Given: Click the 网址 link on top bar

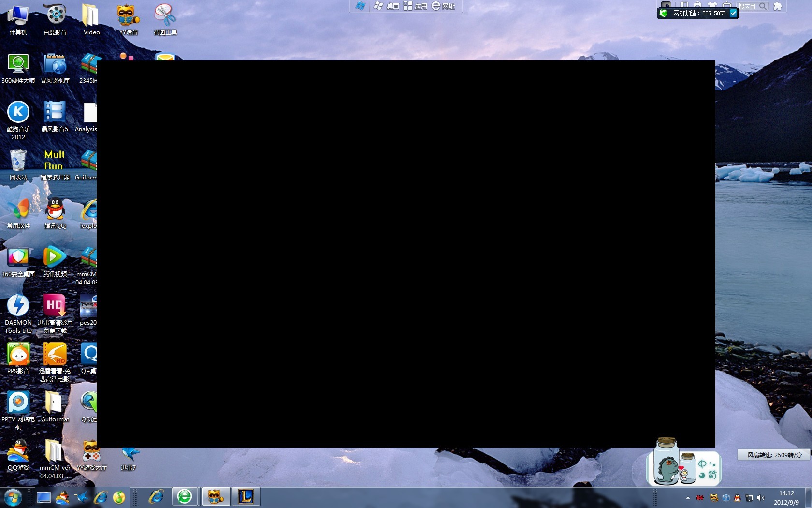Looking at the screenshot, I should tap(444, 6).
